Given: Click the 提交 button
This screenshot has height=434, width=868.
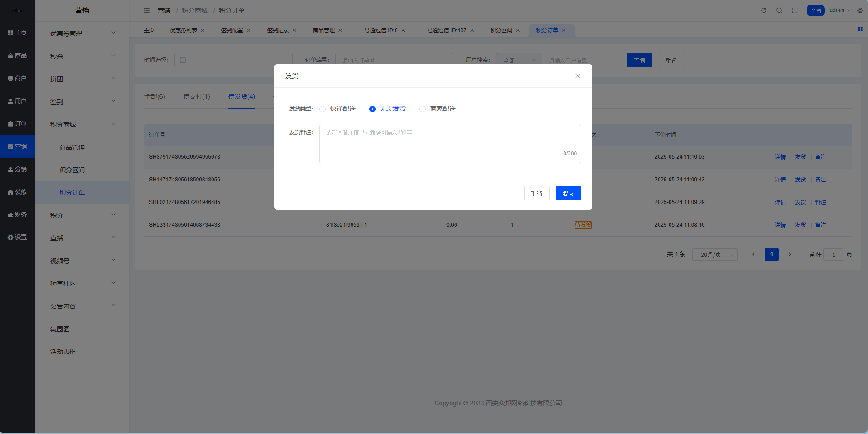Looking at the screenshot, I should 568,193.
